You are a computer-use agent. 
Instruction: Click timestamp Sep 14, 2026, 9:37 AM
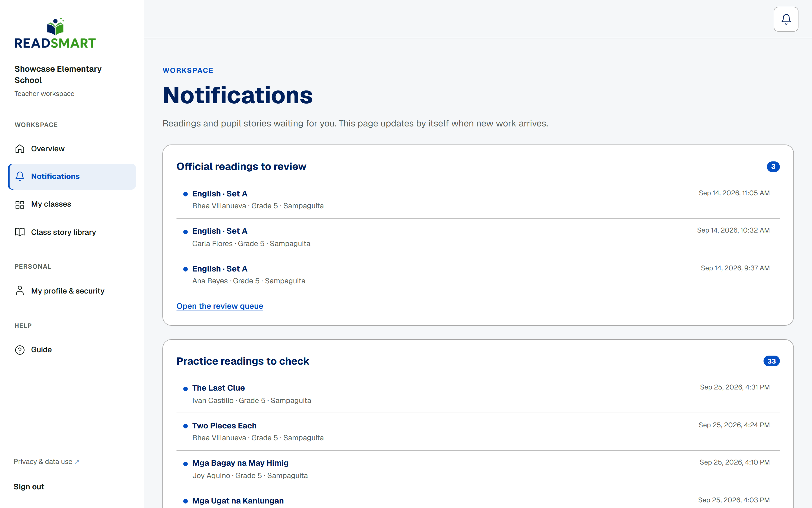click(735, 268)
